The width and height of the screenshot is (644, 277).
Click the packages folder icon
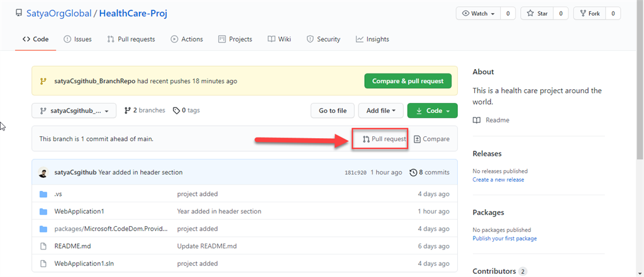tap(43, 229)
